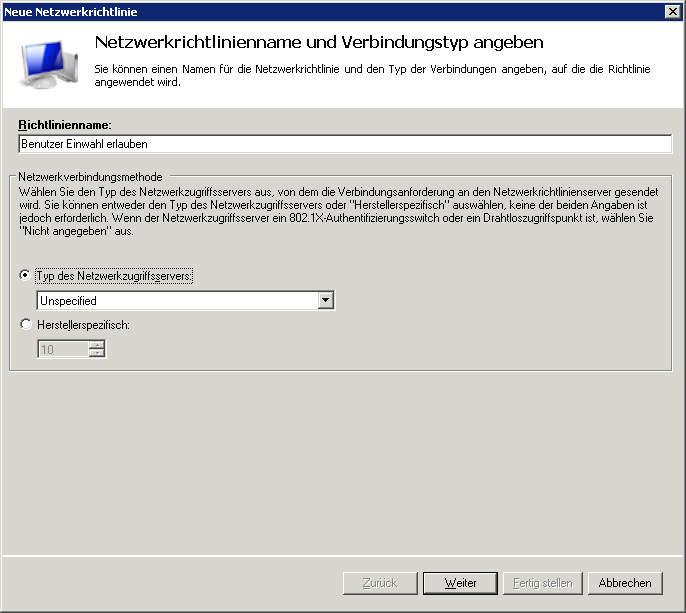Click the 'Netzwerkverbindungsmethode' group box caption
This screenshot has width=686, height=613.
pos(90,176)
